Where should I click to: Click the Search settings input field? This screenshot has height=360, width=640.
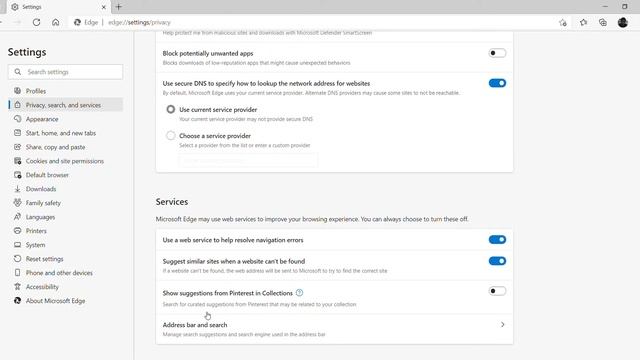[65, 72]
